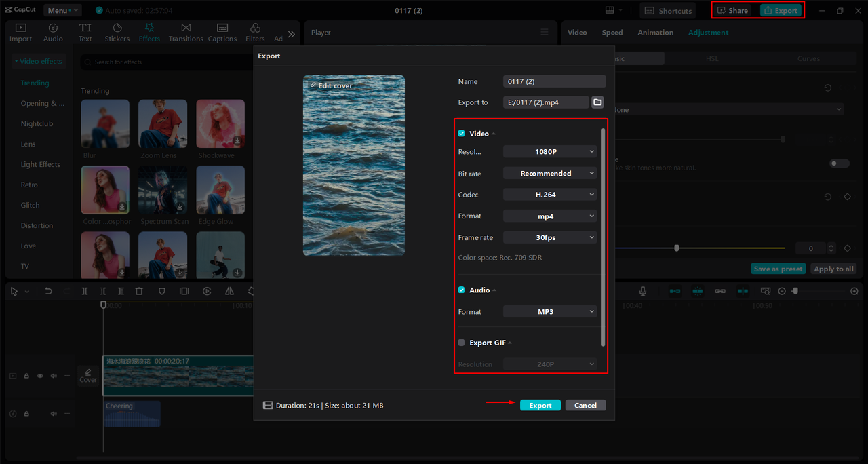Click the folder icon beside Export to path
The image size is (868, 464).
click(x=597, y=102)
